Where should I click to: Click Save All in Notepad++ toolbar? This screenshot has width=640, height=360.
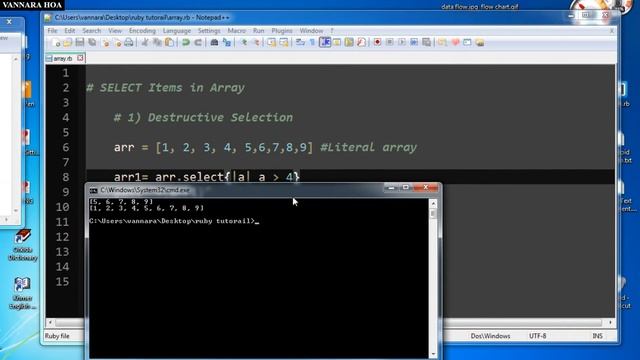pyautogui.click(x=92, y=42)
